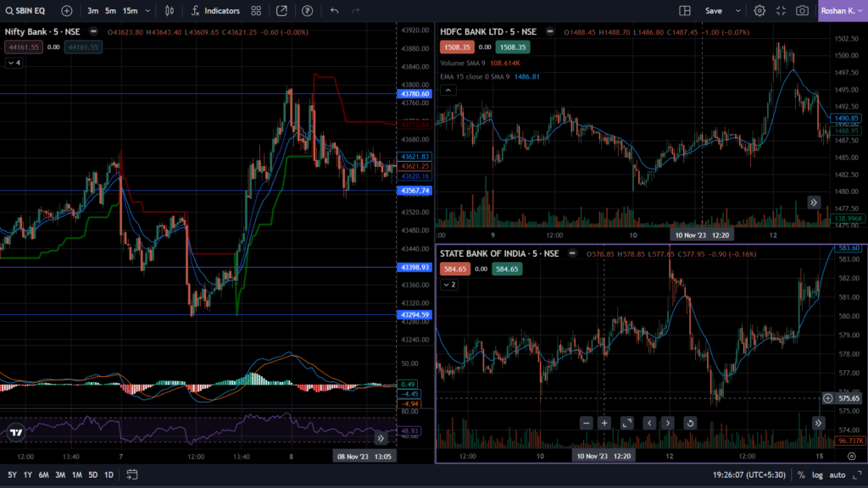Click the add symbol plus icon
The width and height of the screenshot is (868, 488).
coord(66,10)
